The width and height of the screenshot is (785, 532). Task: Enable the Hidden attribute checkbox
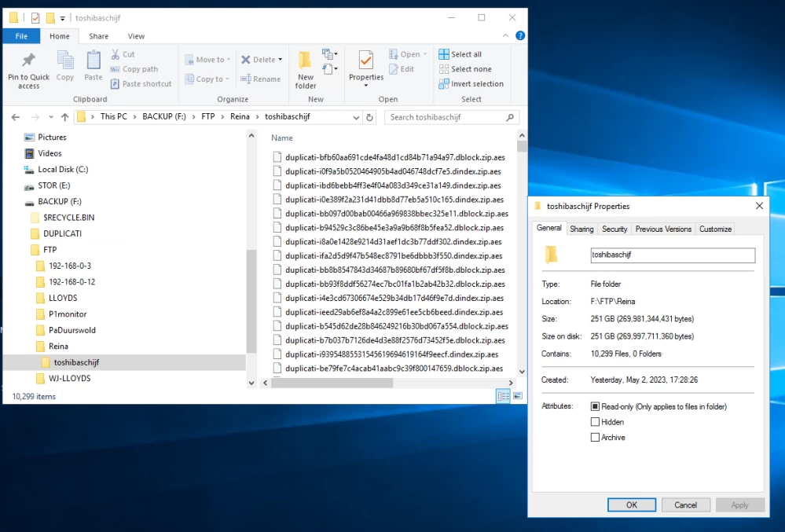(595, 422)
